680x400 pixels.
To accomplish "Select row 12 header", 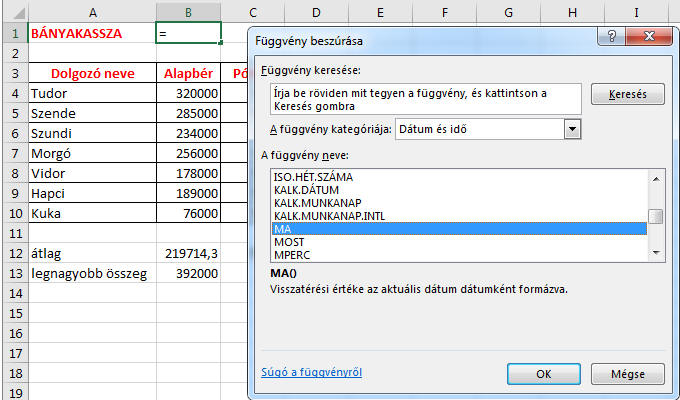I will click(x=13, y=254).
